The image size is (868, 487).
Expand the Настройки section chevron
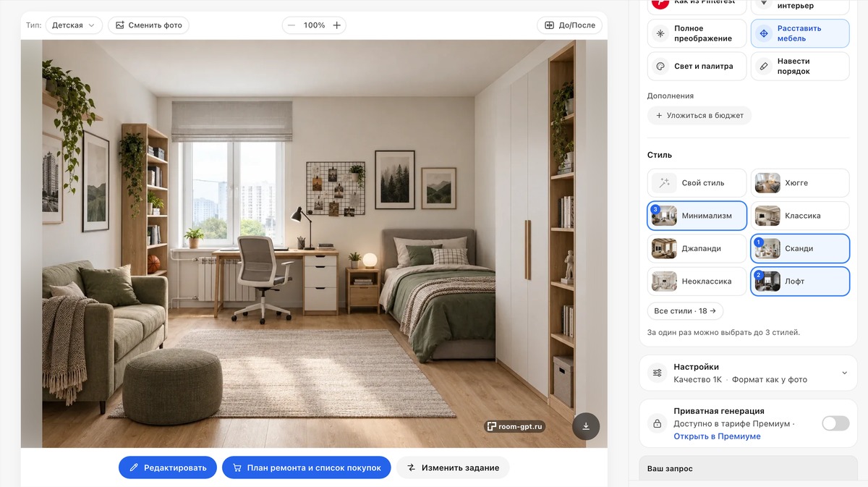[844, 373]
